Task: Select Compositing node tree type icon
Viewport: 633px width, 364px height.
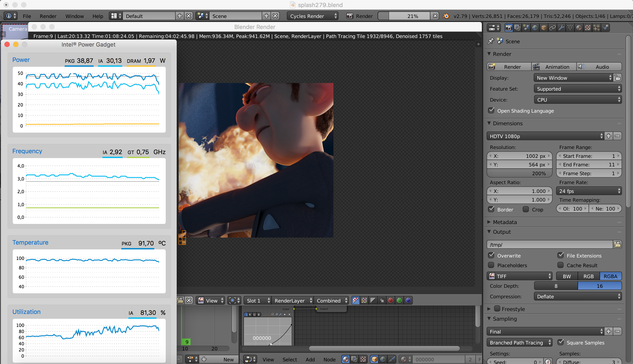Action: (355, 359)
